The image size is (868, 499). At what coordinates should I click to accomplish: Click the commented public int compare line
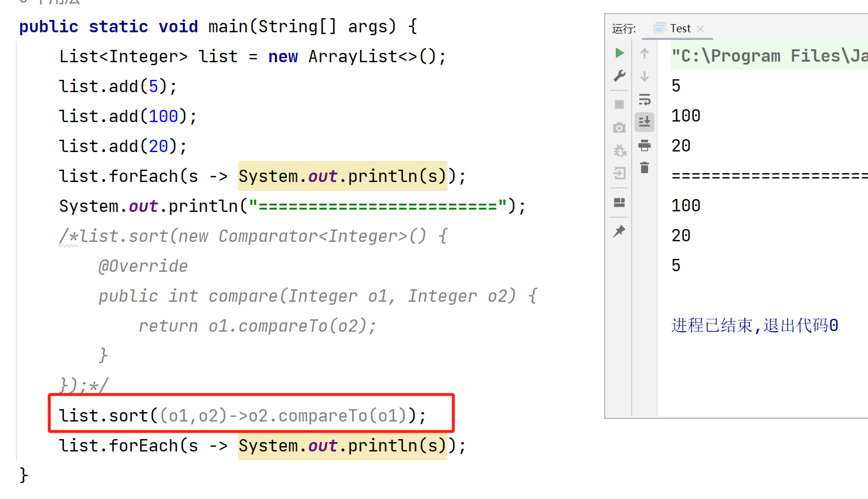(x=317, y=296)
